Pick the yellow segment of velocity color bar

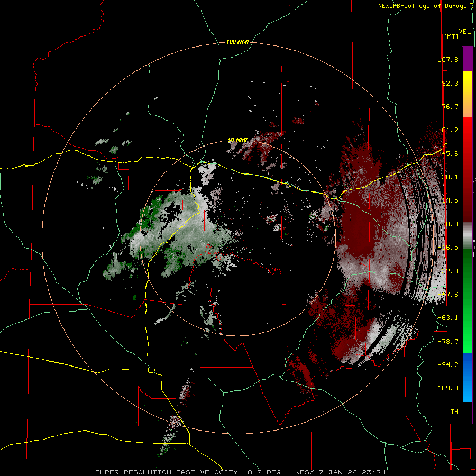click(x=467, y=82)
